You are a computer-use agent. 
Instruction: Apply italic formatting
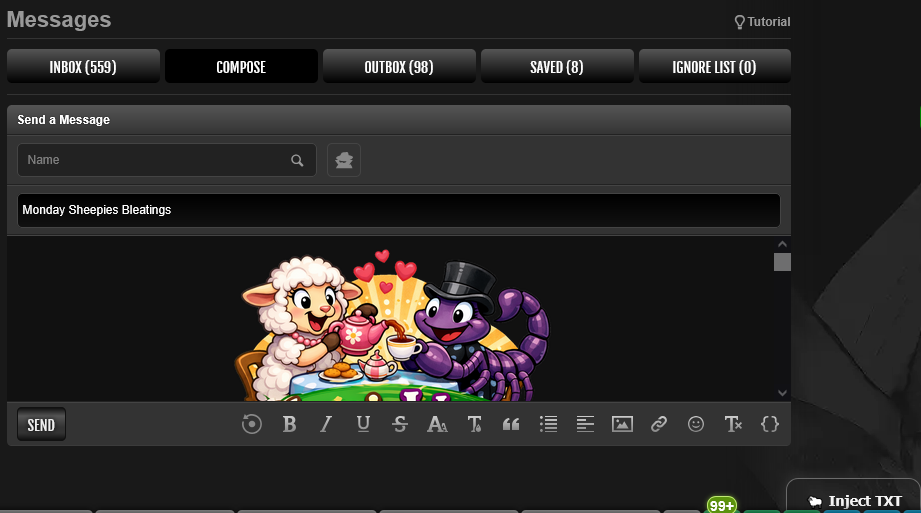click(x=325, y=424)
